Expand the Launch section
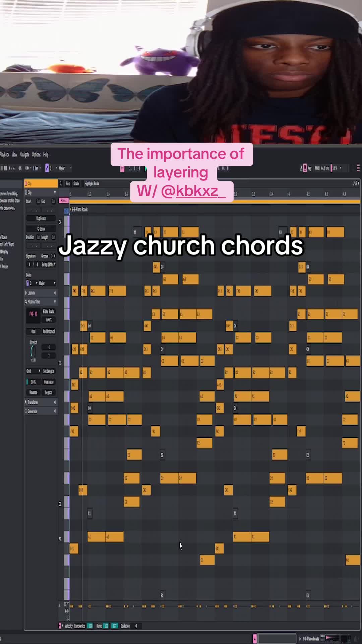Screen dimensions: 362x644 click(55, 293)
